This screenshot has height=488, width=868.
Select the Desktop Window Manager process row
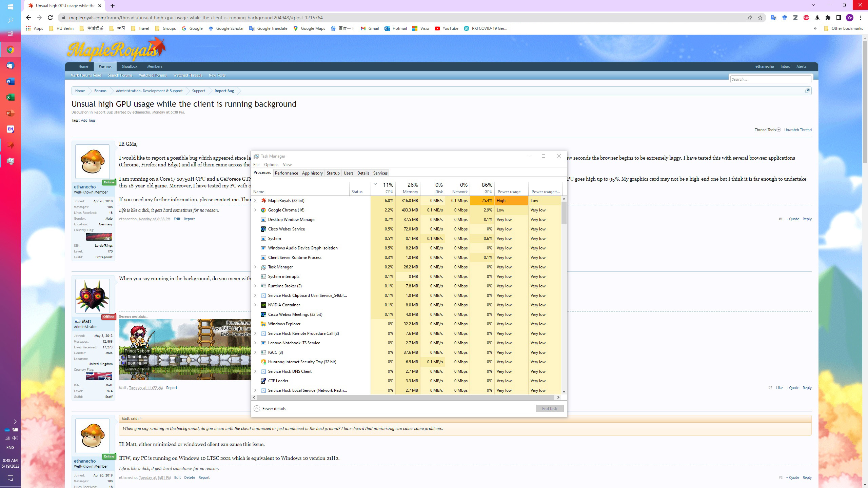(407, 220)
